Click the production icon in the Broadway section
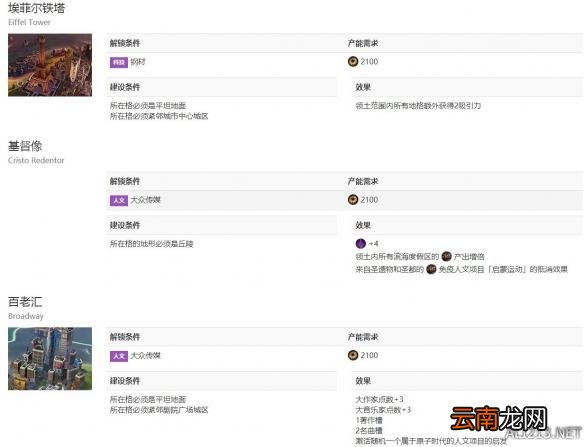The height and width of the screenshot is (447, 584). pos(353,355)
